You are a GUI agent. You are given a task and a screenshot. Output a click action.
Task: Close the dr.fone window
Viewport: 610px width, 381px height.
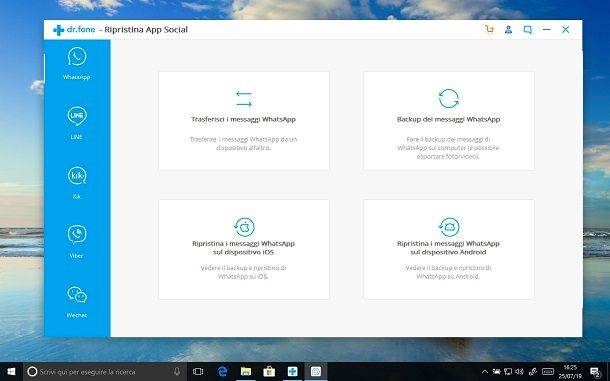pyautogui.click(x=566, y=30)
